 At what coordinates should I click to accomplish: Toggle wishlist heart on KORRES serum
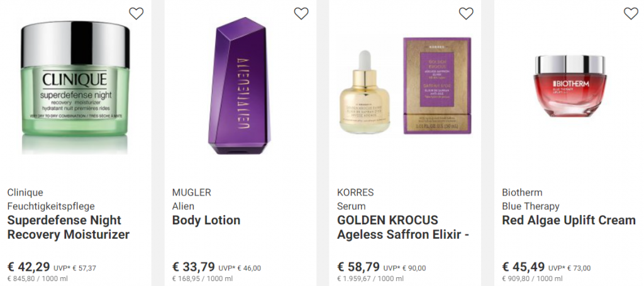[x=466, y=14]
